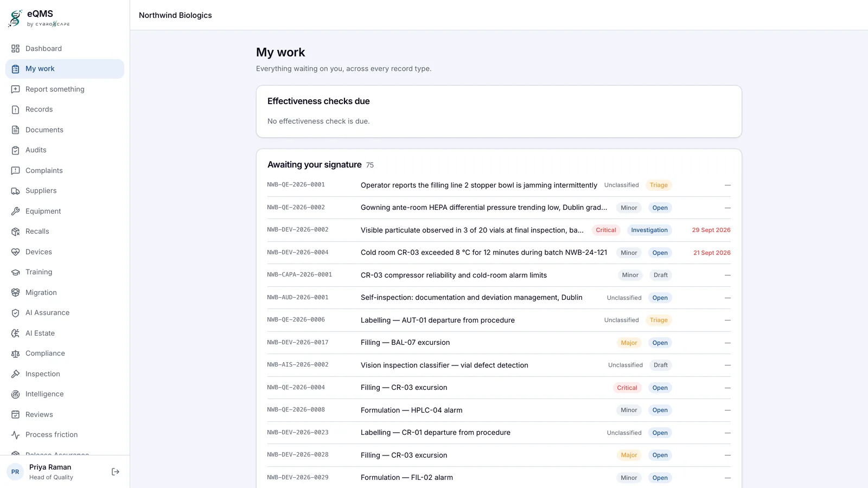The height and width of the screenshot is (488, 868).
Task: Open Suppliers truck icon
Action: 15,191
